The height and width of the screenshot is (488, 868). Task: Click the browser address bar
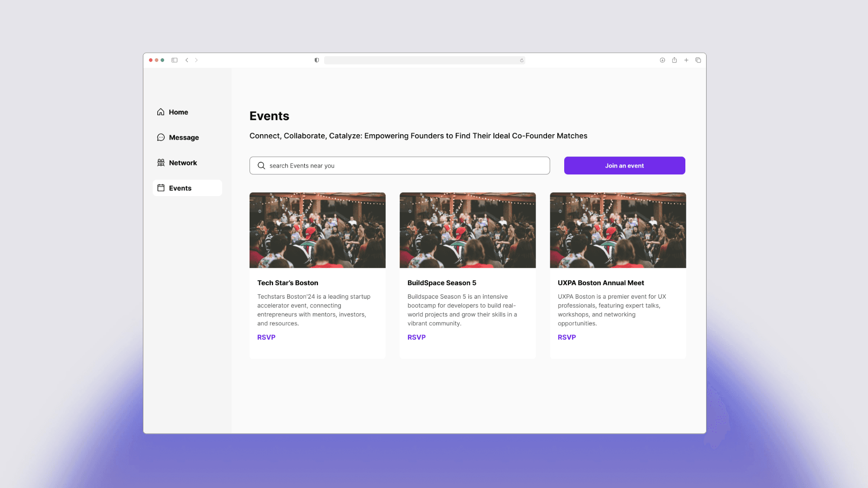[x=425, y=60]
